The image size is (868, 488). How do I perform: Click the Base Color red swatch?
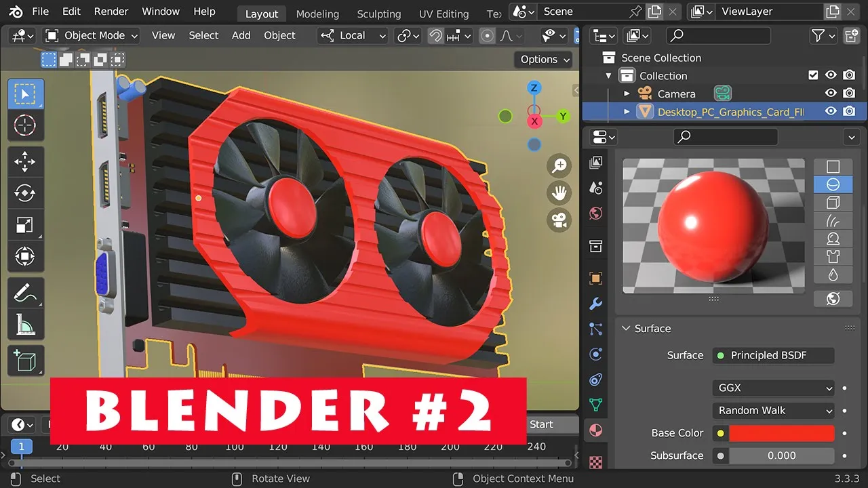point(782,433)
